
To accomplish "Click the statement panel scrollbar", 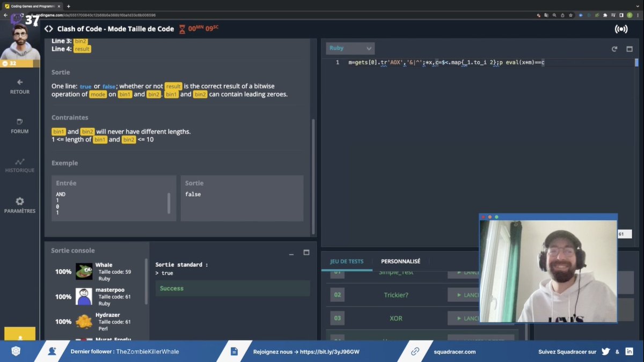I will (x=314, y=176).
